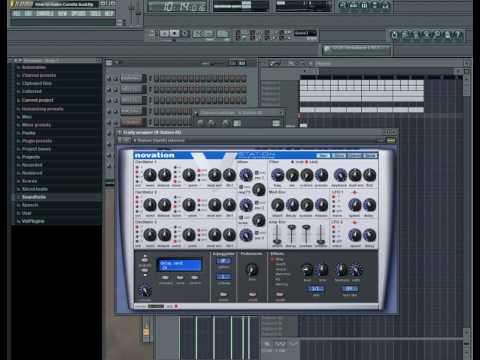
Task: Open the Options menu
Action: coord(79,13)
